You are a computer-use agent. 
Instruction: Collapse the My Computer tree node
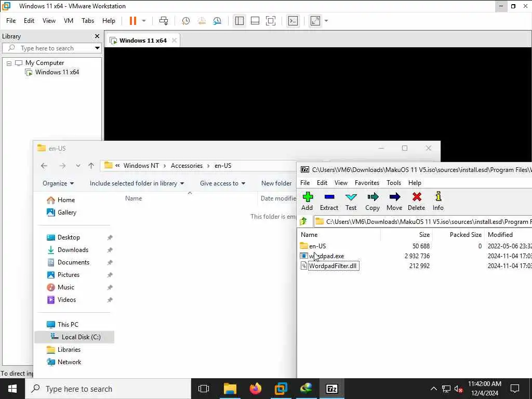(9, 63)
